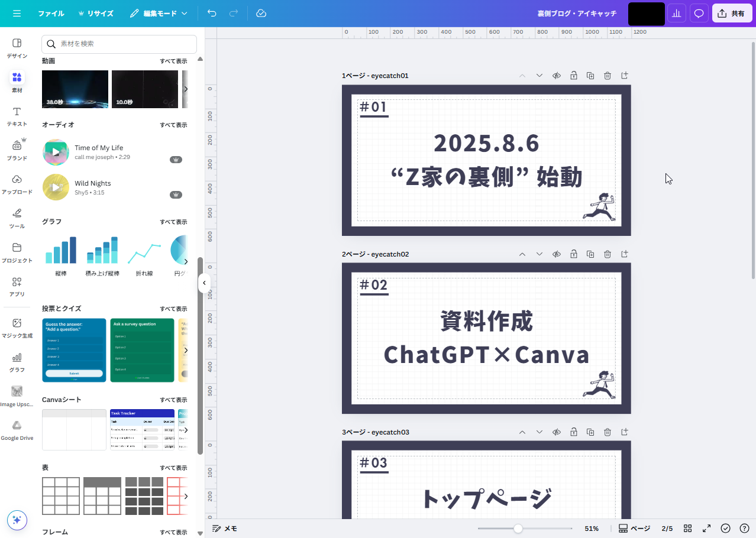Collapse the side panel with arrow handle
This screenshot has height=538, width=756.
pyautogui.click(x=204, y=283)
